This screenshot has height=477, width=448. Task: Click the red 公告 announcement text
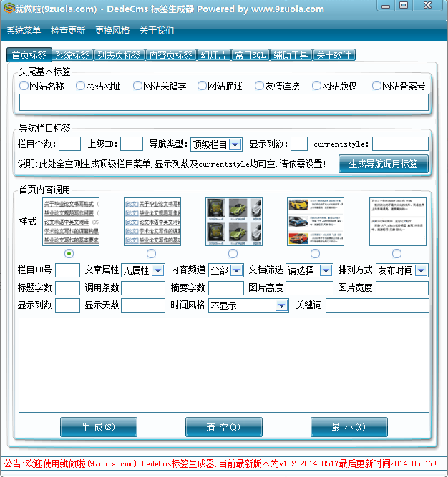[x=221, y=464]
